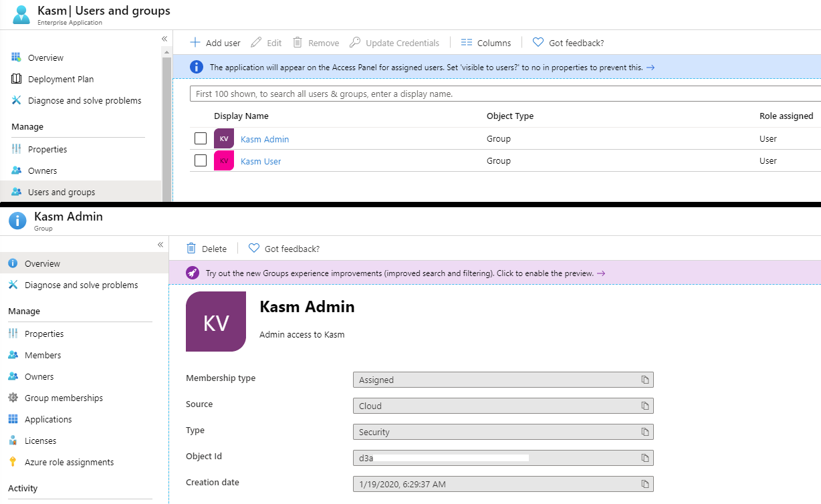Click the users and groups search field

(x=501, y=94)
